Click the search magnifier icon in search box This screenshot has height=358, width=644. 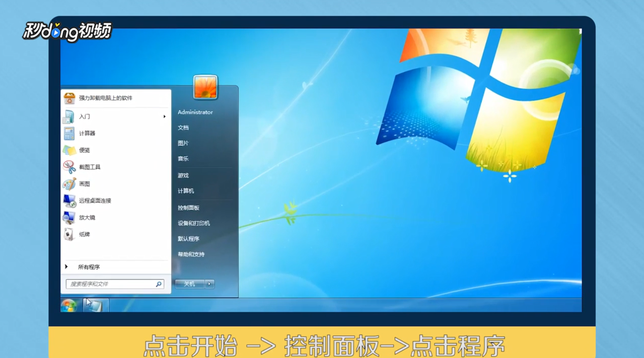pos(159,284)
